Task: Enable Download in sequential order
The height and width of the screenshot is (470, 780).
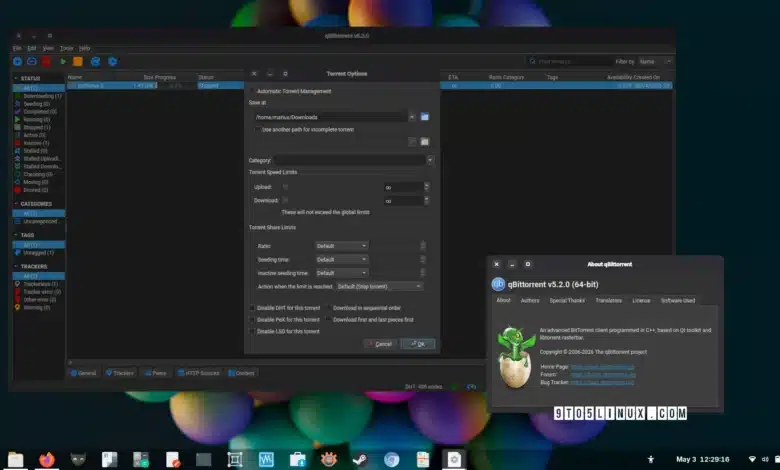Action: (328, 308)
